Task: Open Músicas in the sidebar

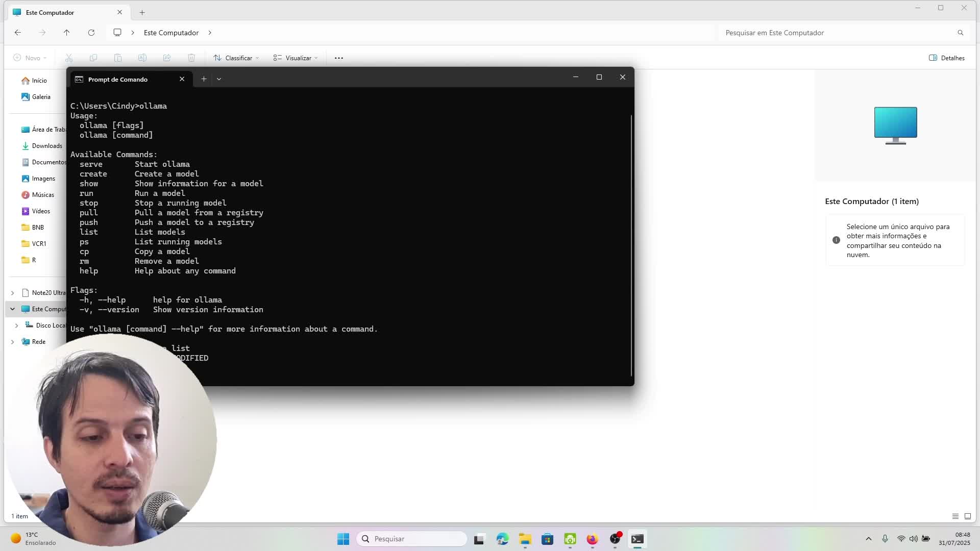Action: pyautogui.click(x=38, y=195)
